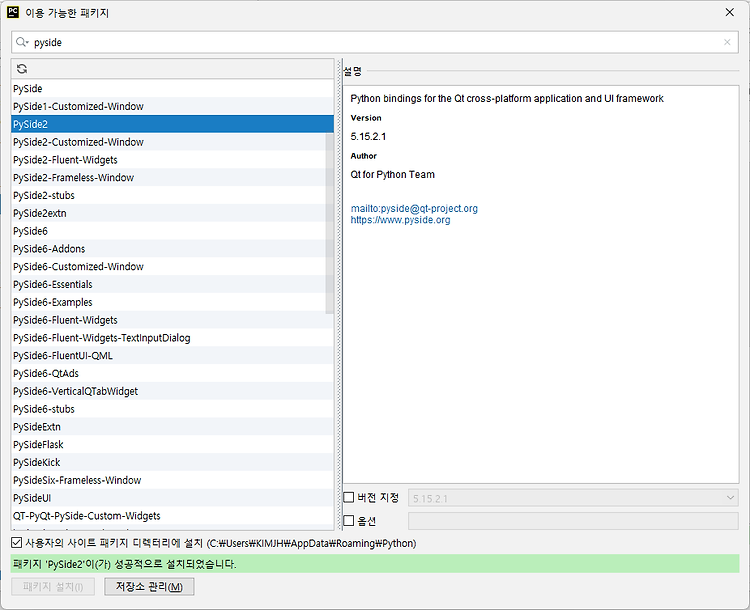Select PySideSix-Frameless-Window package
Image resolution: width=750 pixels, height=610 pixels.
[x=172, y=480]
